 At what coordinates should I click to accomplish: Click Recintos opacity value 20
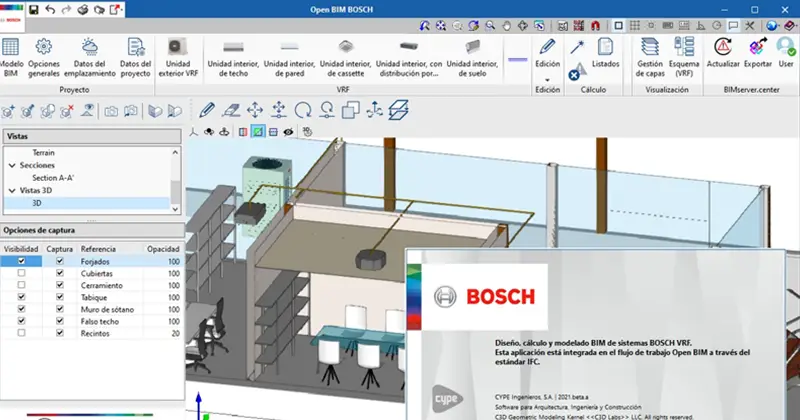point(176,333)
